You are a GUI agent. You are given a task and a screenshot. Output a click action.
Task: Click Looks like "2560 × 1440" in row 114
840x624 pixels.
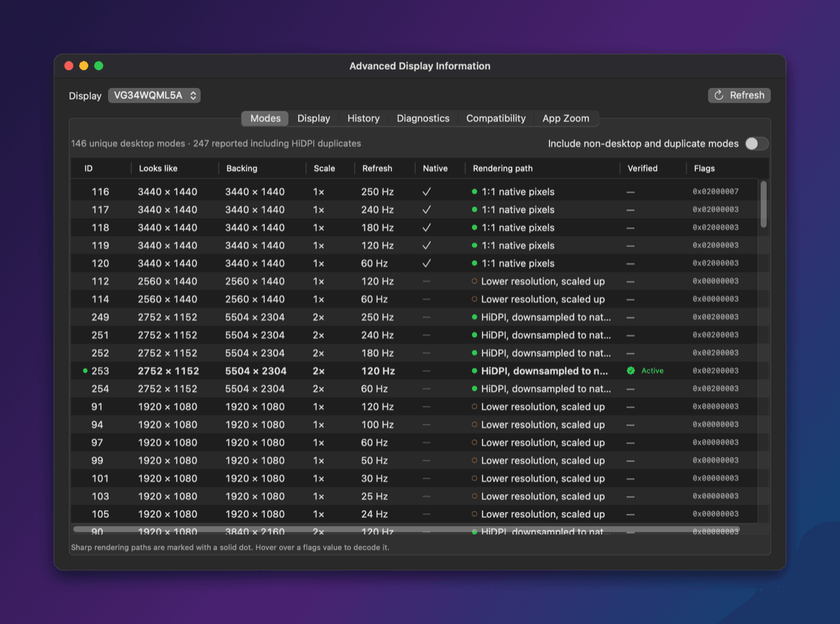pyautogui.click(x=167, y=299)
